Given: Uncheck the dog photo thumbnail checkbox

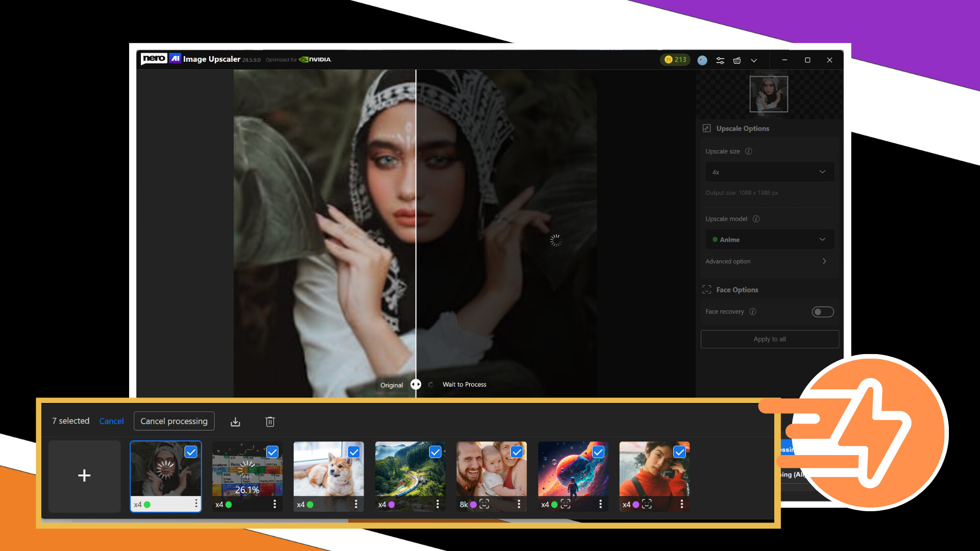Looking at the screenshot, I should (354, 452).
